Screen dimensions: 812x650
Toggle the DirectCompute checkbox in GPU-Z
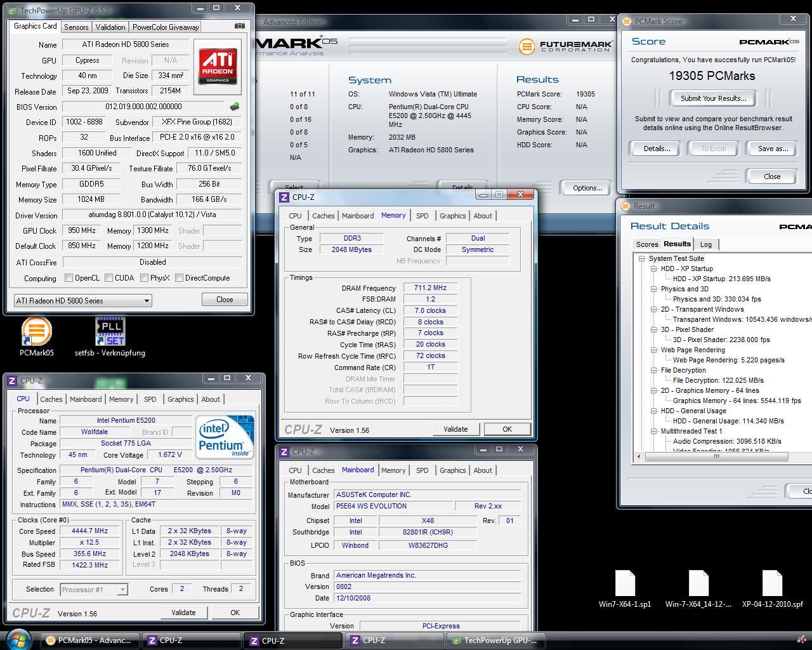[179, 278]
